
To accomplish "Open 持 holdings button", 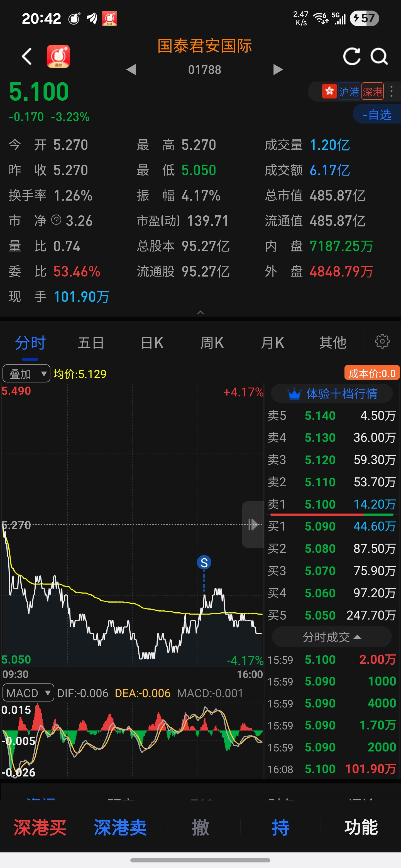I will [x=281, y=827].
